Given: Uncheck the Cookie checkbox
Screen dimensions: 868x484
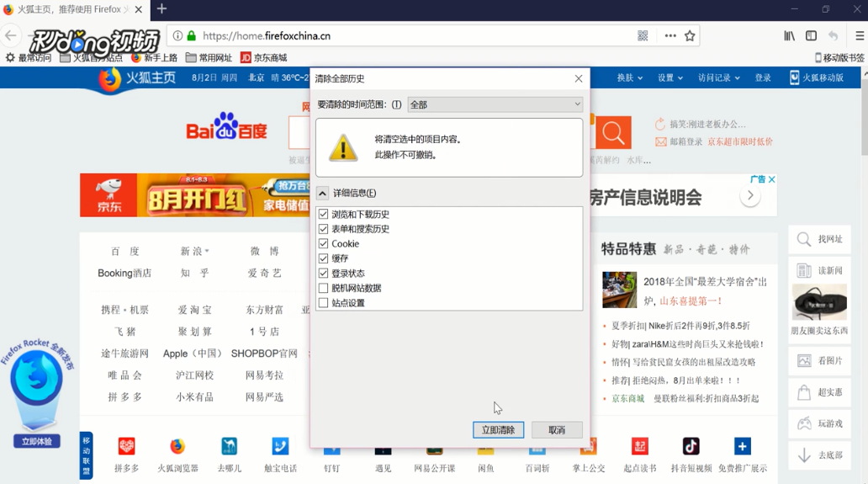Looking at the screenshot, I should [323, 243].
